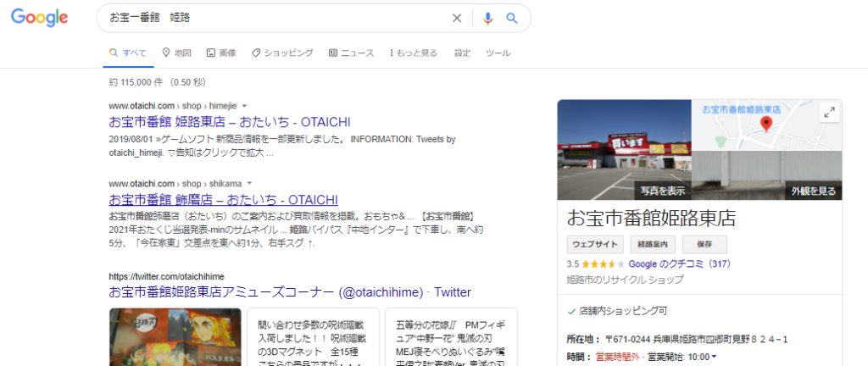Click the https://twitter.com/otaichihime URL text
This screenshot has height=366, width=868.
point(167,276)
